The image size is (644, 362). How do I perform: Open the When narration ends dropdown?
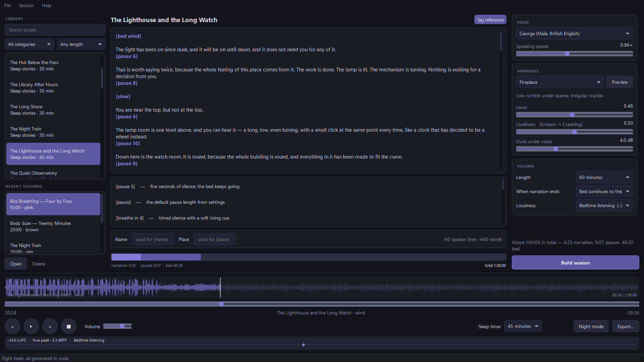(x=604, y=191)
